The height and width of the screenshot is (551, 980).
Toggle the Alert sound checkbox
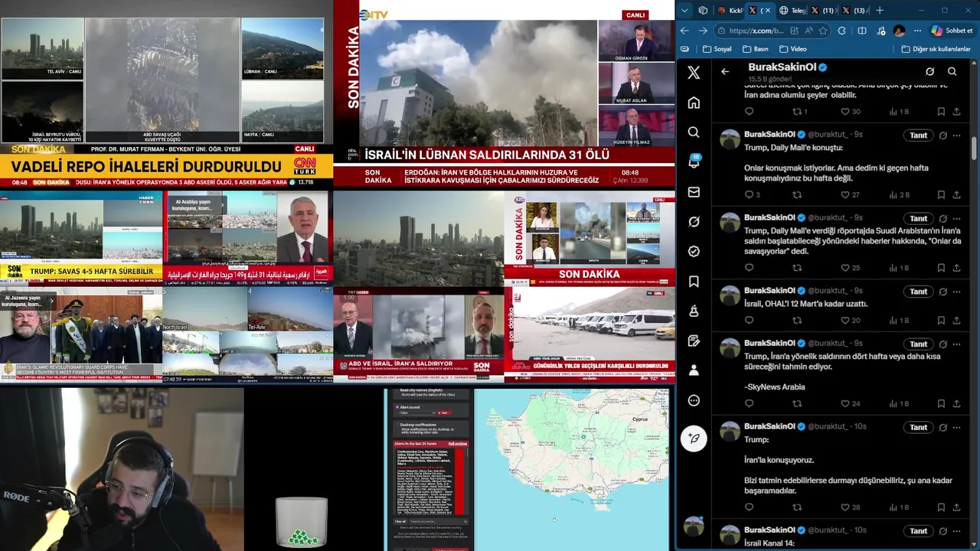point(397,407)
